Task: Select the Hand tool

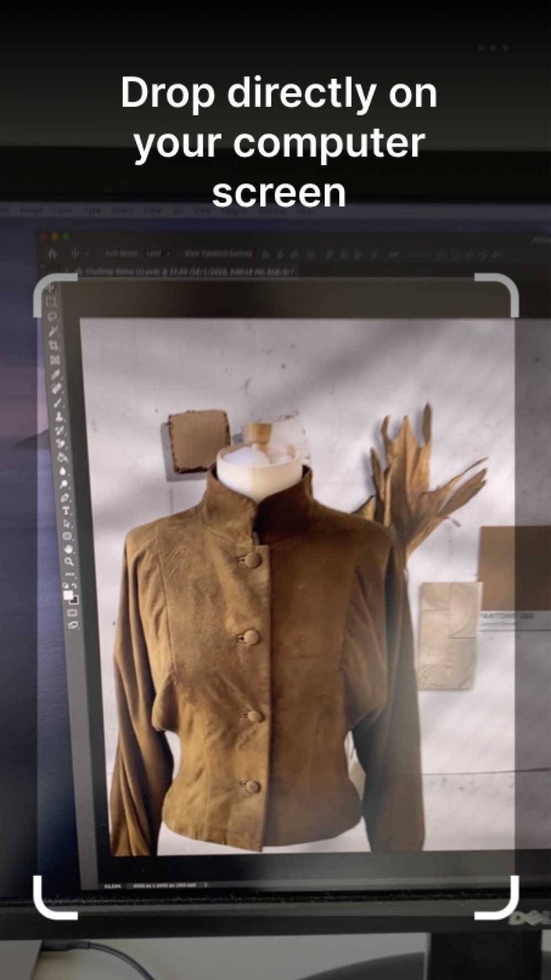Action: (x=69, y=549)
